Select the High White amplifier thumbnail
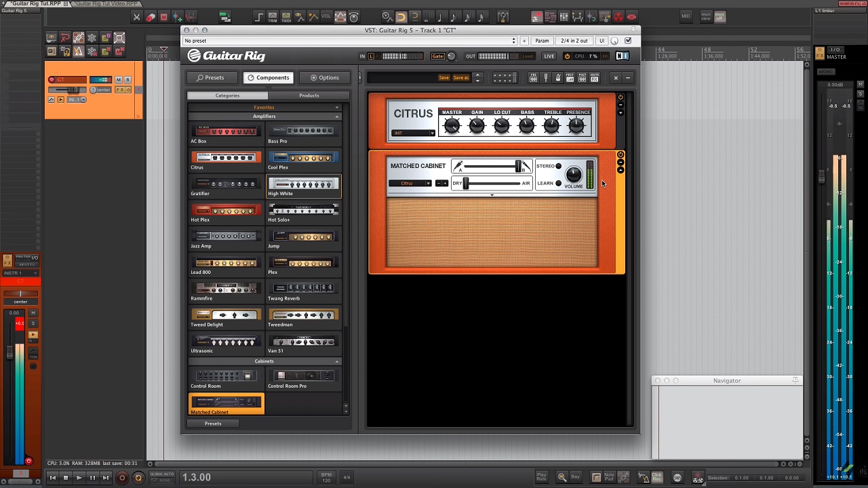 point(303,185)
